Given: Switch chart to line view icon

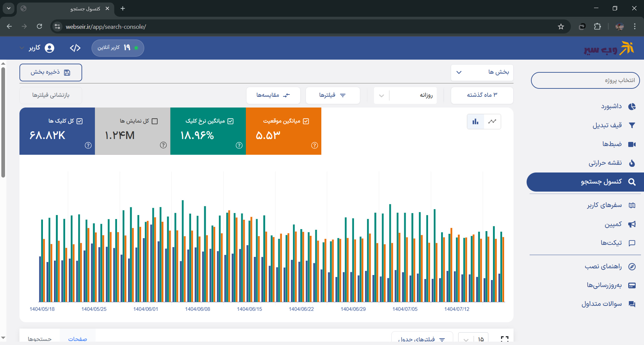Looking at the screenshot, I should (492, 122).
